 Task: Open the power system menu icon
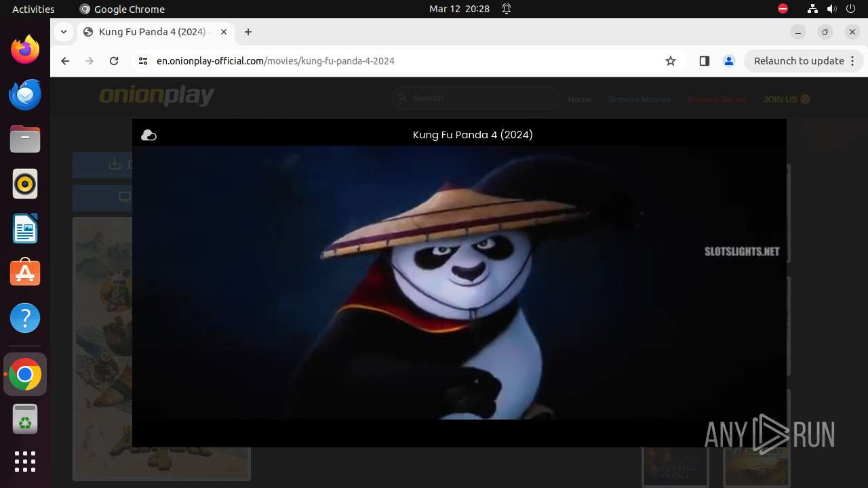(851, 9)
